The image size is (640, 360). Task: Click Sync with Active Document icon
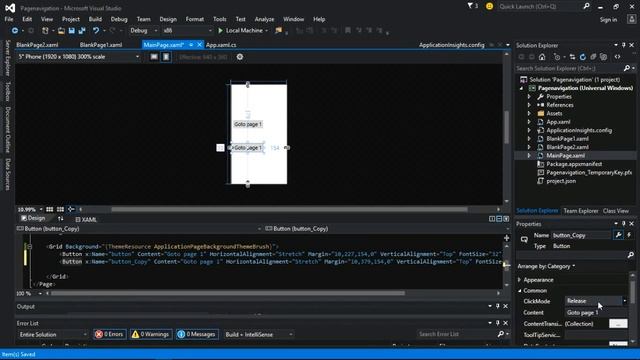(572, 57)
